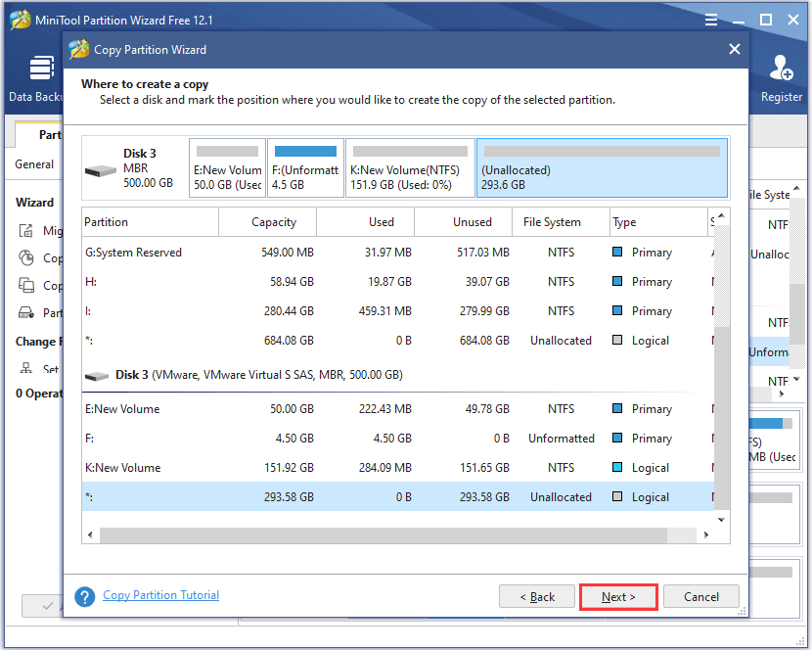Click the Copy Partition wizard clock icon
The image size is (812, 650).
point(25,257)
